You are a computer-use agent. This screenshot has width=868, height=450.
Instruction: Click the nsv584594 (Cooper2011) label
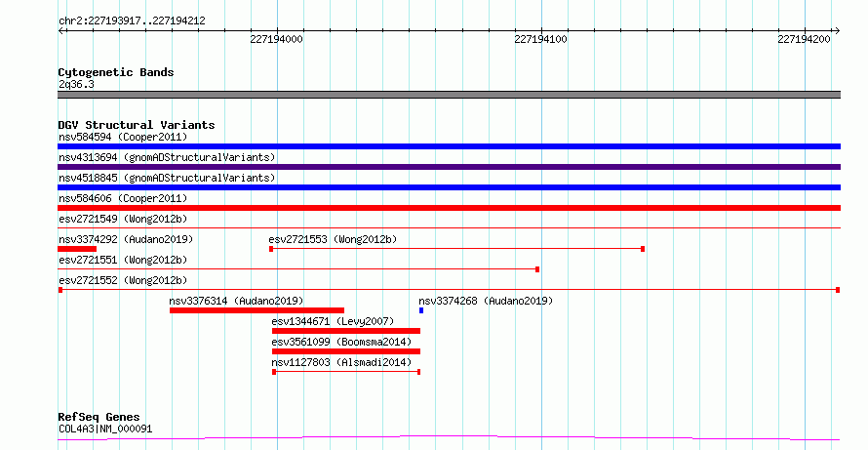[123, 137]
